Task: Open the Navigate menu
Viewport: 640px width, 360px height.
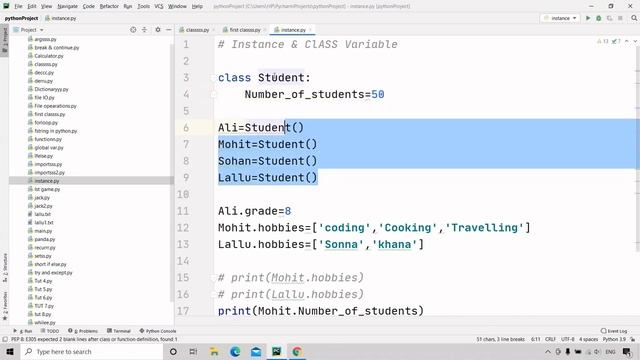Action: [x=67, y=6]
